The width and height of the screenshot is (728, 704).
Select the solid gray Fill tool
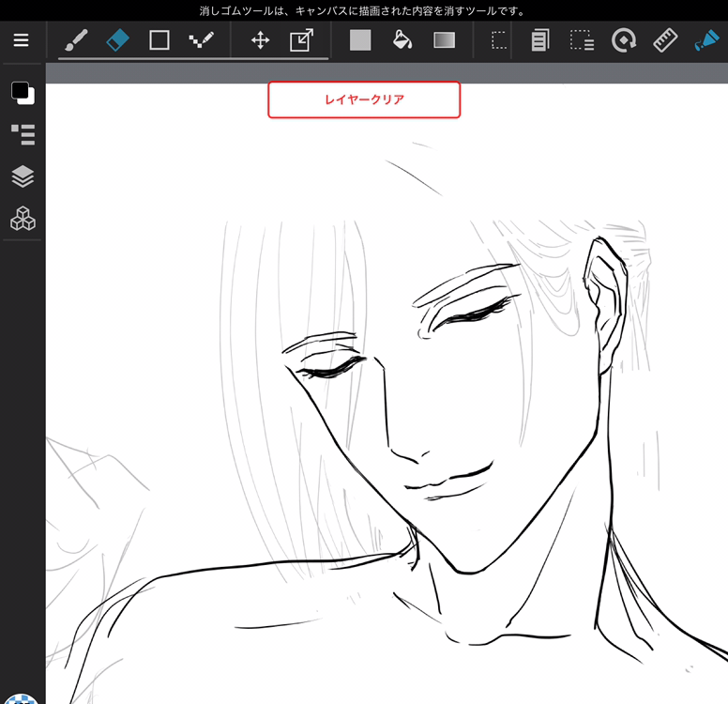[360, 40]
